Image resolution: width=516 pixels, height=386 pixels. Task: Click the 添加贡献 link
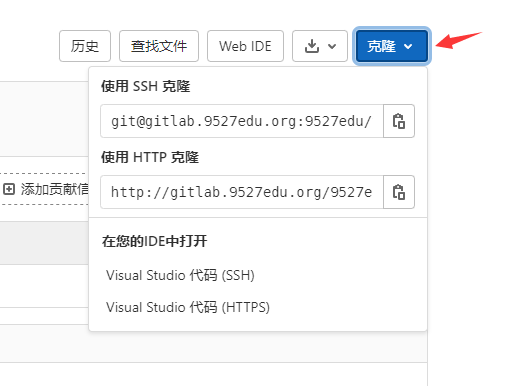[54, 189]
